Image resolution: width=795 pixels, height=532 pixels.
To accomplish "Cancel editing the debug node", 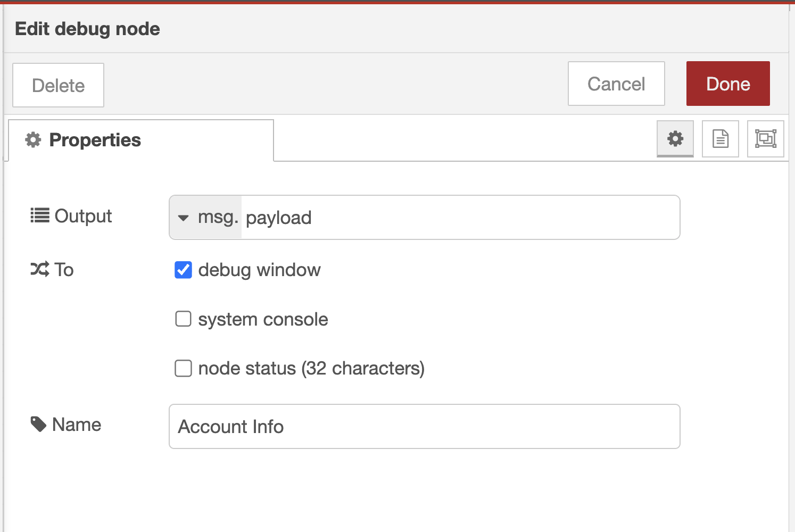I will pyautogui.click(x=616, y=84).
